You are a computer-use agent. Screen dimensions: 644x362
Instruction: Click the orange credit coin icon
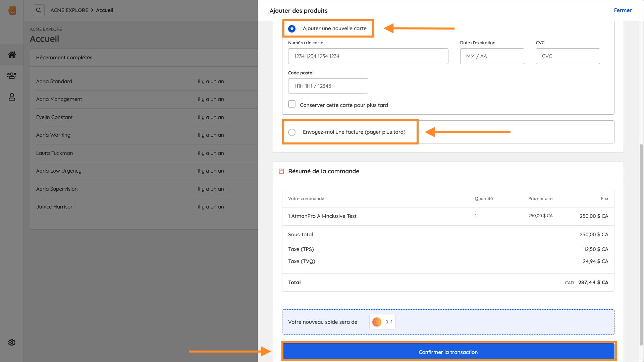point(377,322)
